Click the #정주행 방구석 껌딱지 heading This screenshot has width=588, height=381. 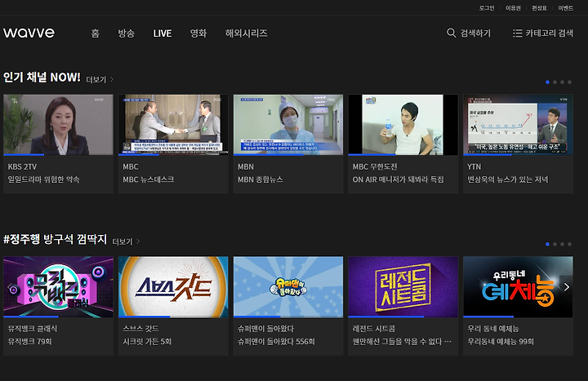[x=56, y=239]
